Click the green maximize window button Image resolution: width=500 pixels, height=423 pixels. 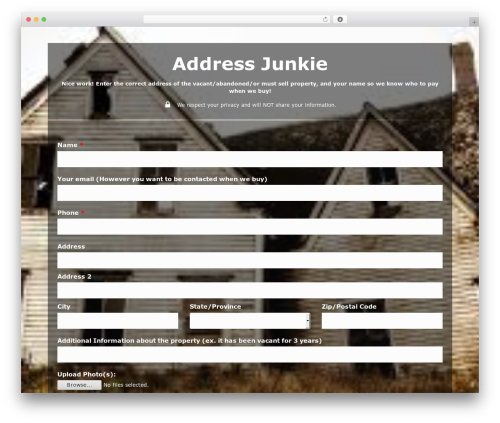(x=44, y=20)
